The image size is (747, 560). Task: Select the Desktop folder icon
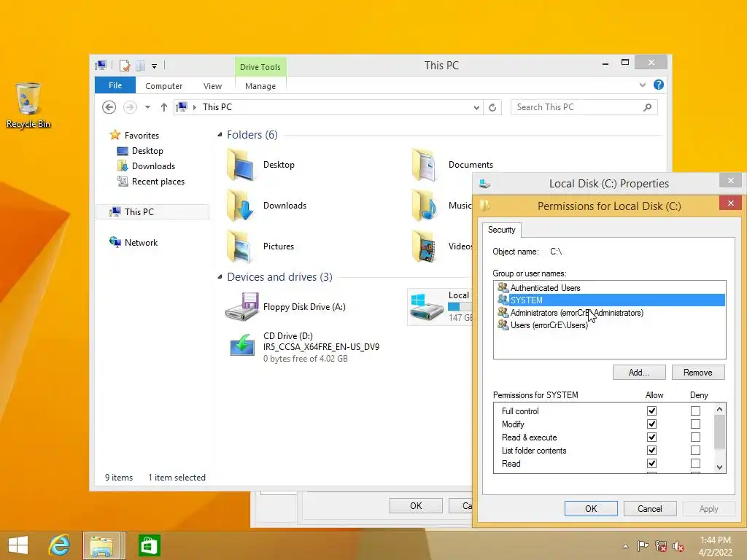[x=241, y=165]
